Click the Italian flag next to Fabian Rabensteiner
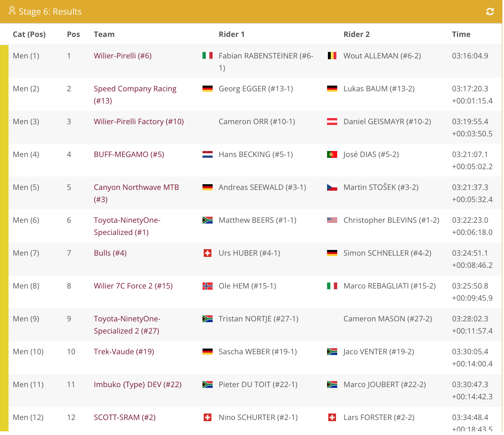Image resolution: width=504 pixels, height=435 pixels. pyautogui.click(x=207, y=56)
